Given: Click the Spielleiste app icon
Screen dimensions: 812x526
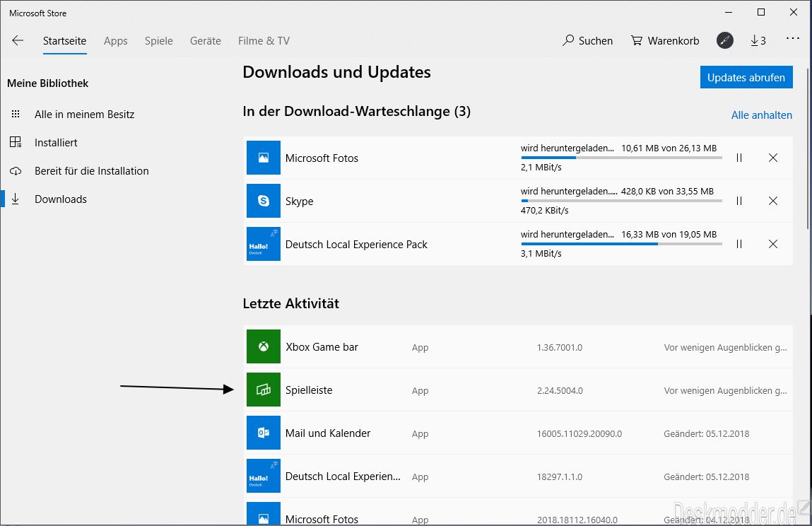Looking at the screenshot, I should click(263, 390).
